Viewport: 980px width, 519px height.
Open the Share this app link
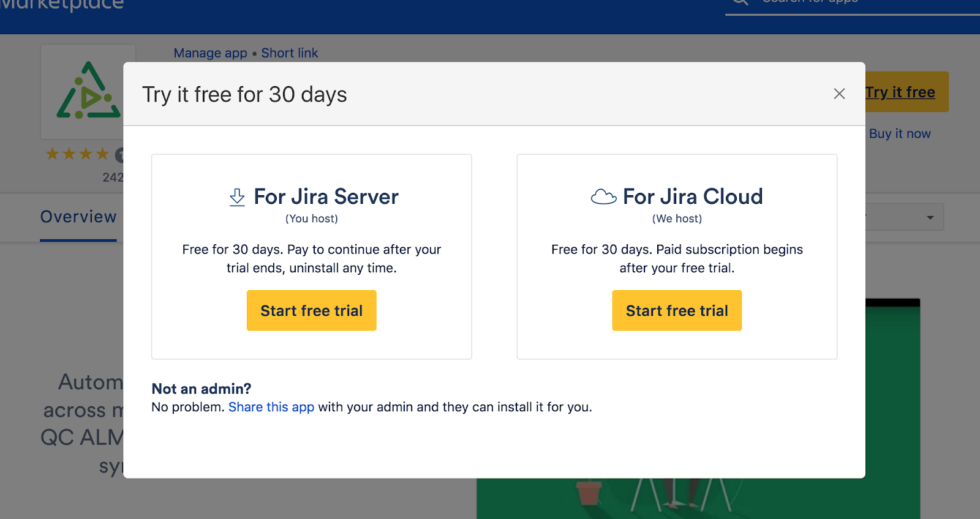271,407
